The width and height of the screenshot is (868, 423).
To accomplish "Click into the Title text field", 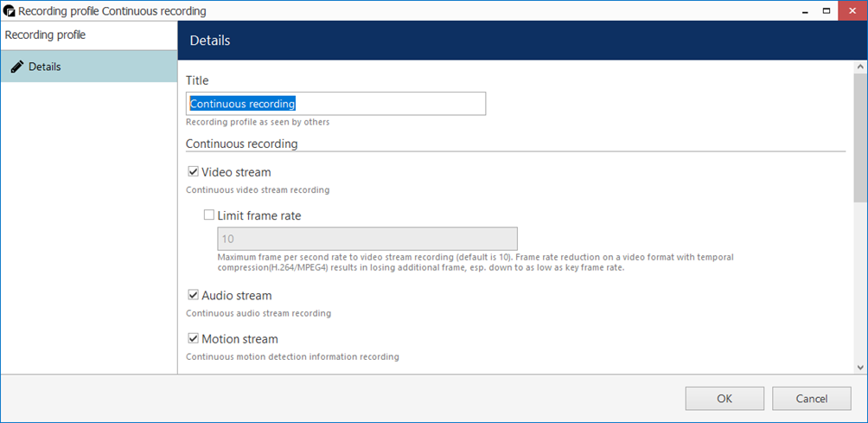I will point(335,104).
